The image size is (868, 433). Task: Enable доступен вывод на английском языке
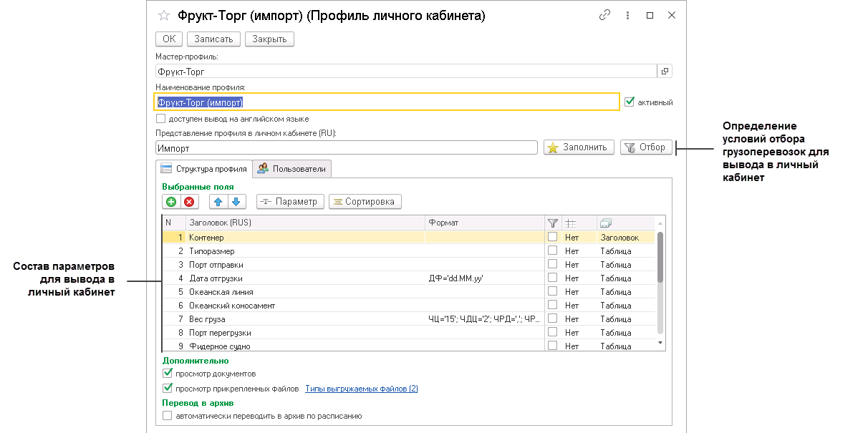point(160,119)
